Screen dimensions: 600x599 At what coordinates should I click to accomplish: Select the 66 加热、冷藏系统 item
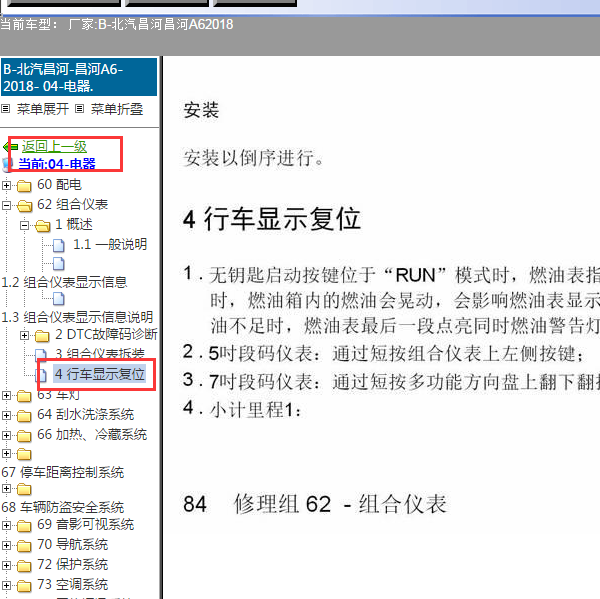tap(92, 434)
